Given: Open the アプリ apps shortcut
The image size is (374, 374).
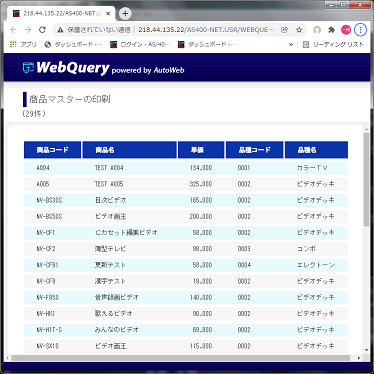Looking at the screenshot, I should 23,44.
